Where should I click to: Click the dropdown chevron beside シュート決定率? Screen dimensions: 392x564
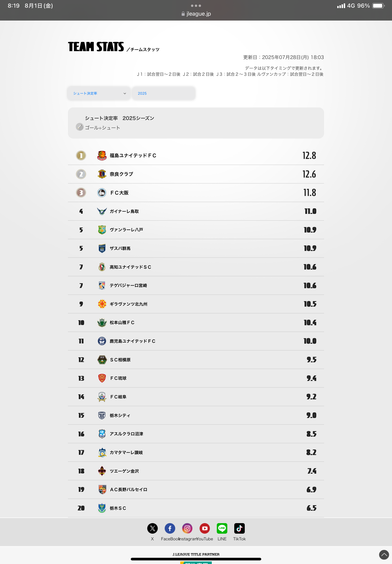pos(125,93)
